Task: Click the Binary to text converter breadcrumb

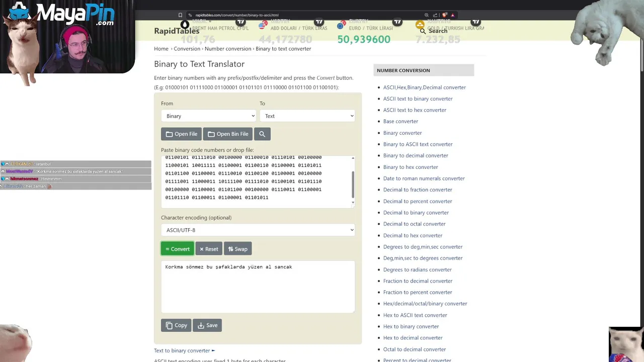Action: tap(283, 49)
